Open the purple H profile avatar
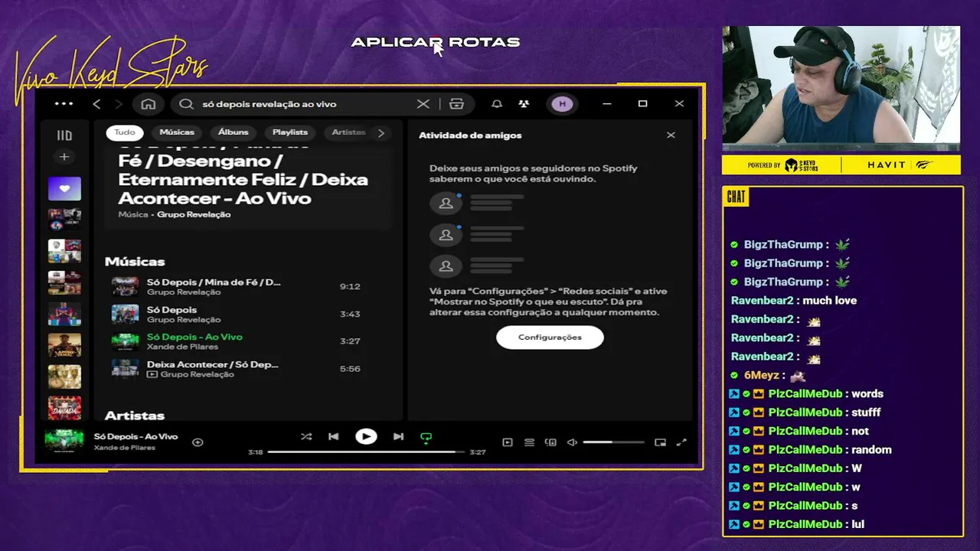This screenshot has height=551, width=980. pos(563,104)
